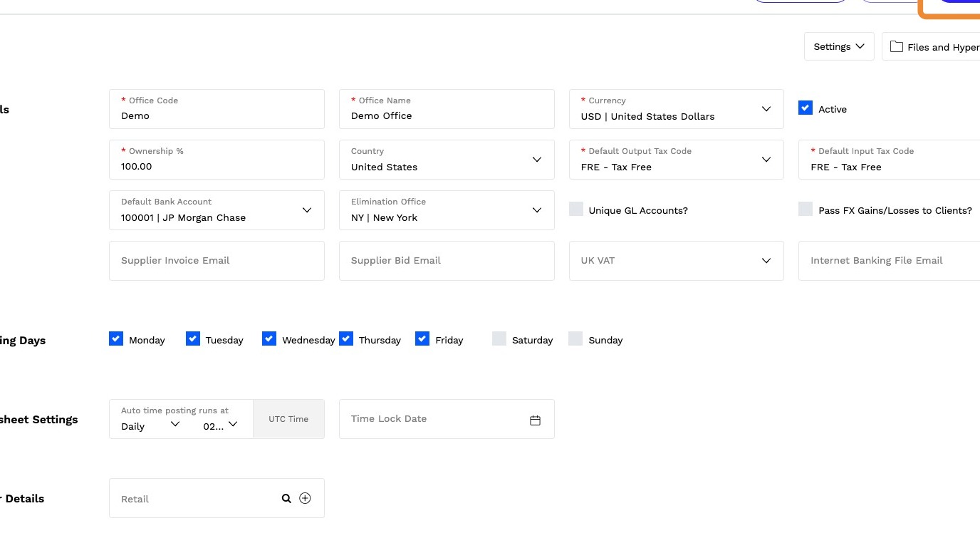Click the folder icon for Files and Hyperlinks

tap(897, 47)
